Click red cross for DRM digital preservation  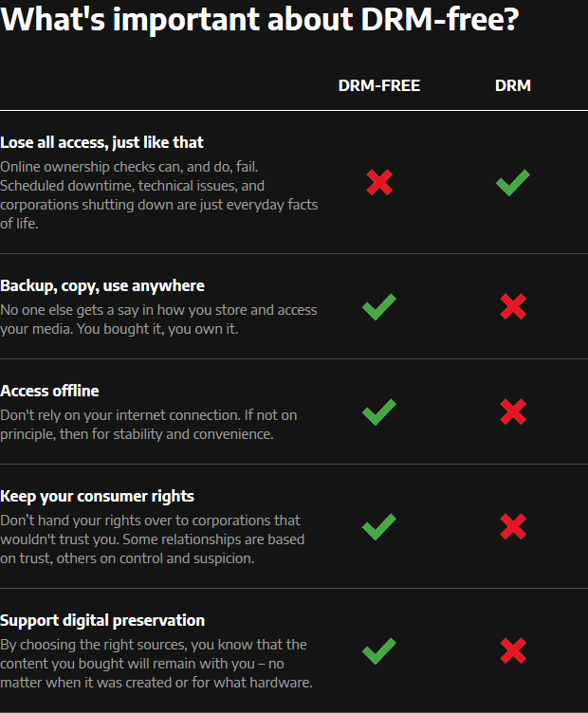(x=513, y=650)
